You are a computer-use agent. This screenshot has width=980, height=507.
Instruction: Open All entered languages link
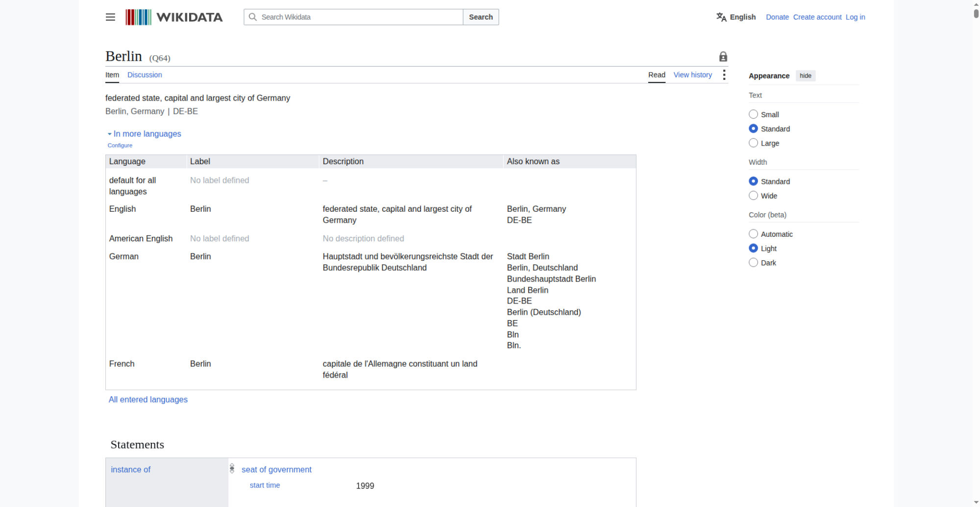[148, 400]
